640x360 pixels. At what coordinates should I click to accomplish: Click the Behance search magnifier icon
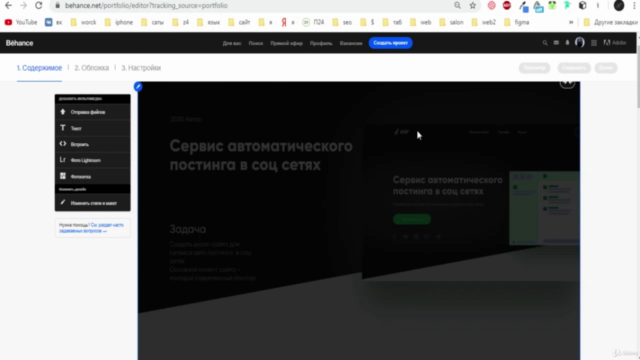coord(545,43)
